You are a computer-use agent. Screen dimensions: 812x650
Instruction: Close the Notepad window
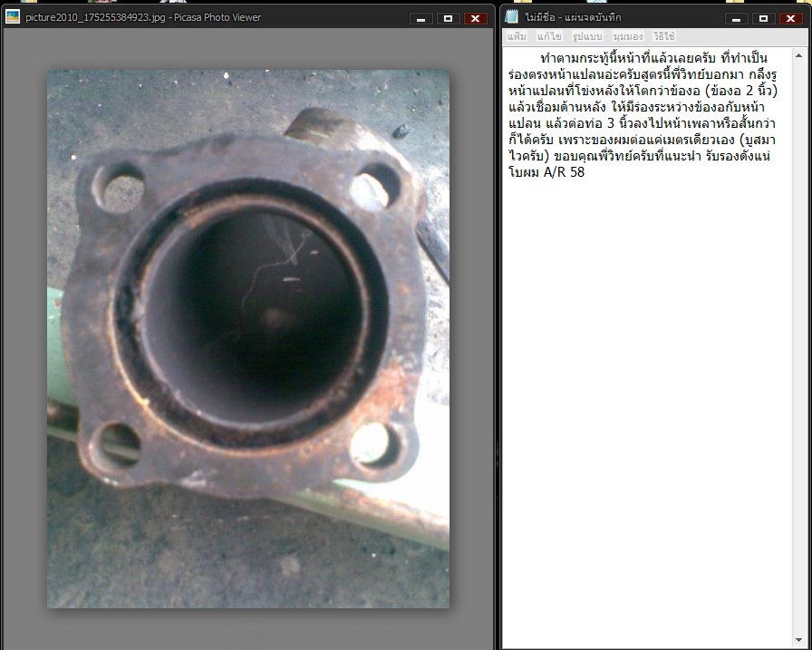[791, 19]
